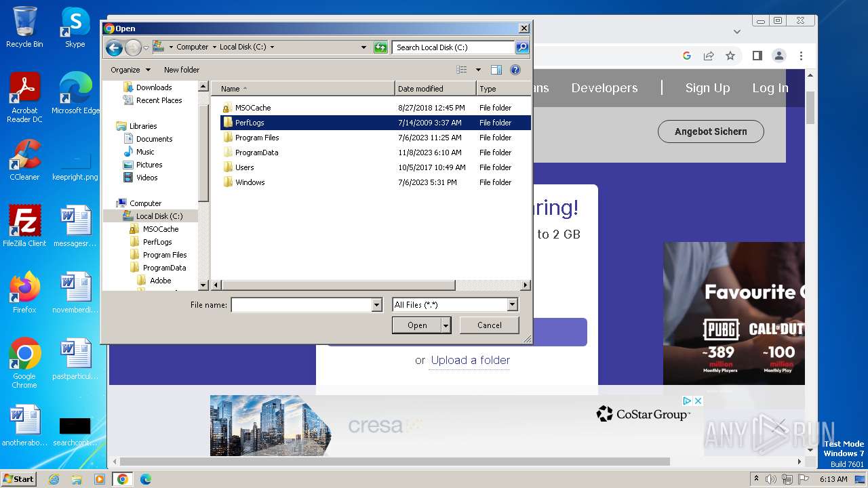Toggle the preview pane icon
The height and width of the screenshot is (488, 868).
point(496,70)
